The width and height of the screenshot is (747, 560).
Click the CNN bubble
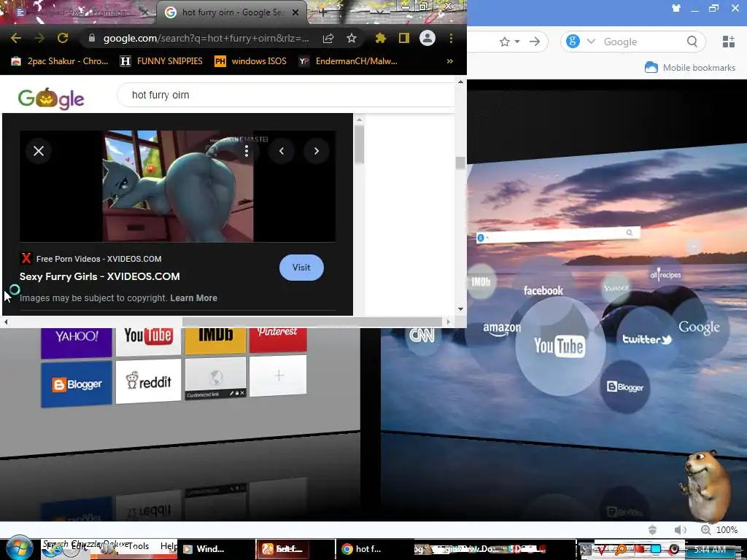tap(422, 335)
